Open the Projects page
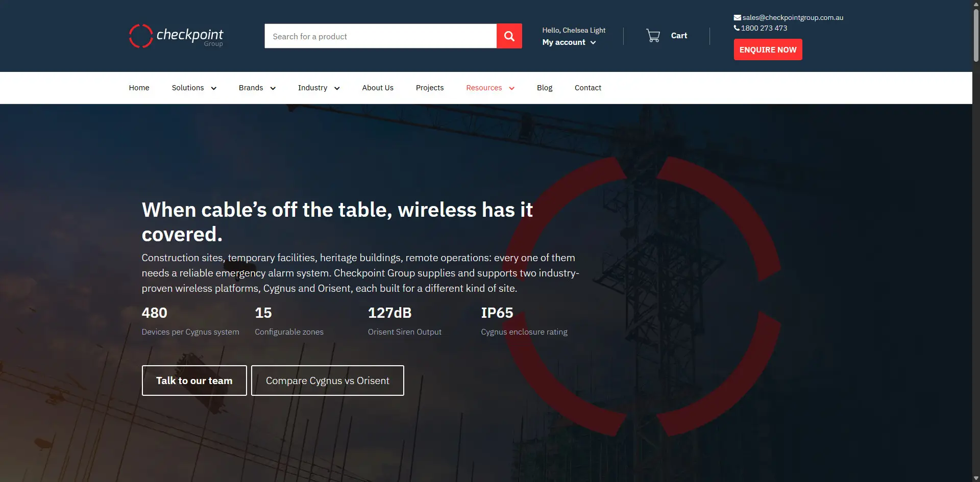980x482 pixels. [x=430, y=88]
